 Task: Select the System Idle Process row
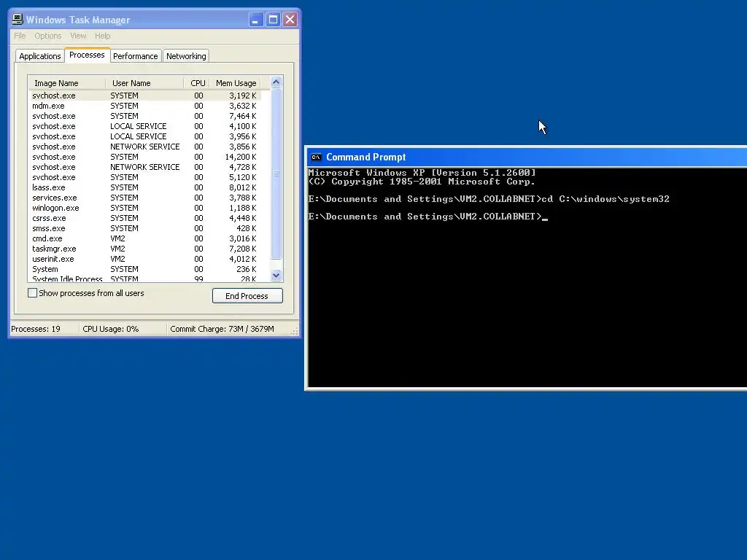145,279
